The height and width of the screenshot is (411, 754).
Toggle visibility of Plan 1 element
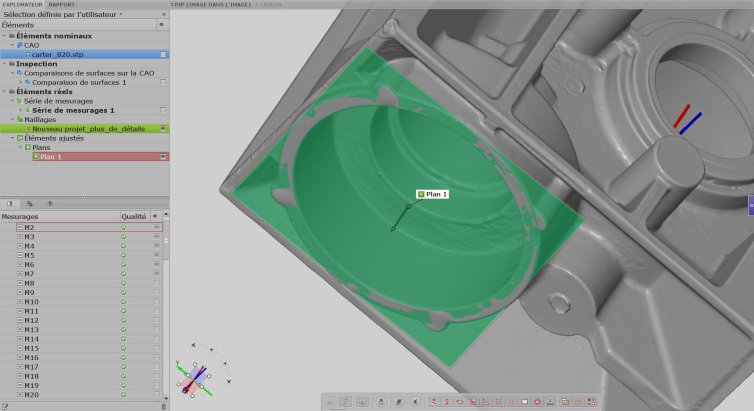pos(163,157)
